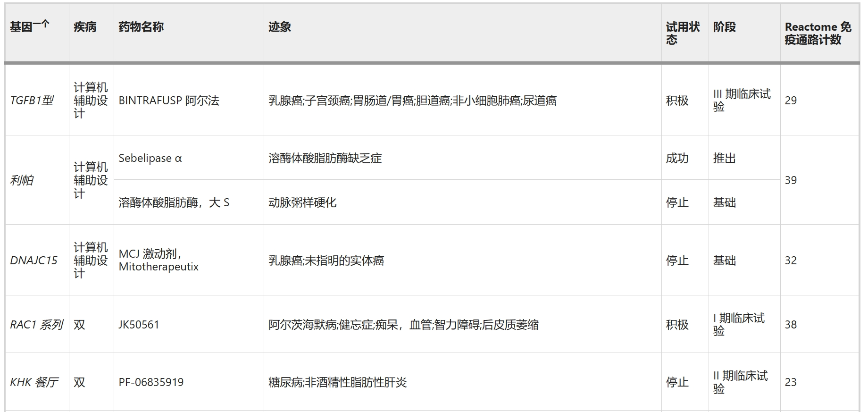Click the PF-06835919 drug cell
The height and width of the screenshot is (412, 868).
151,382
